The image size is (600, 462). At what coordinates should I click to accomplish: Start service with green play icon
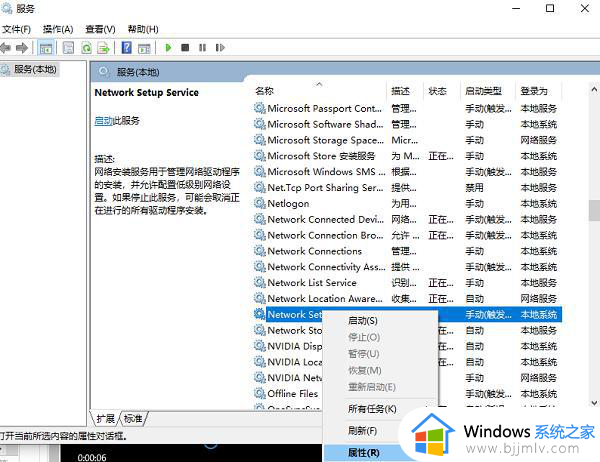click(168, 48)
